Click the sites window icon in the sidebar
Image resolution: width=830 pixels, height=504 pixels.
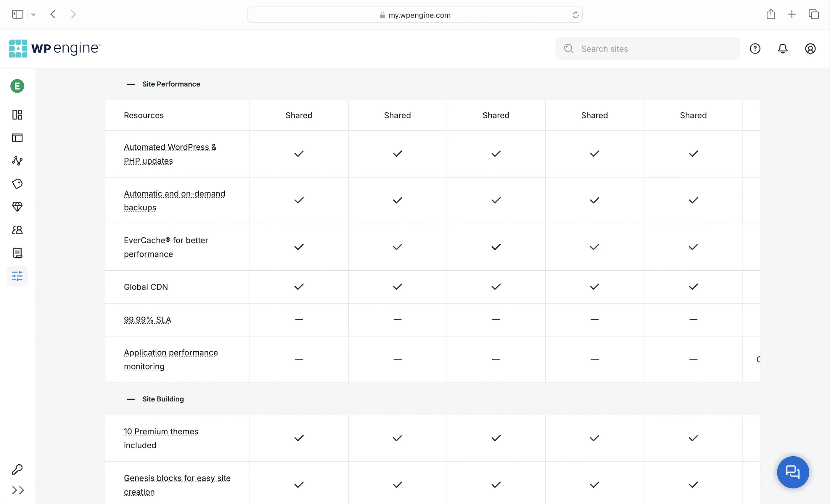coord(17,138)
